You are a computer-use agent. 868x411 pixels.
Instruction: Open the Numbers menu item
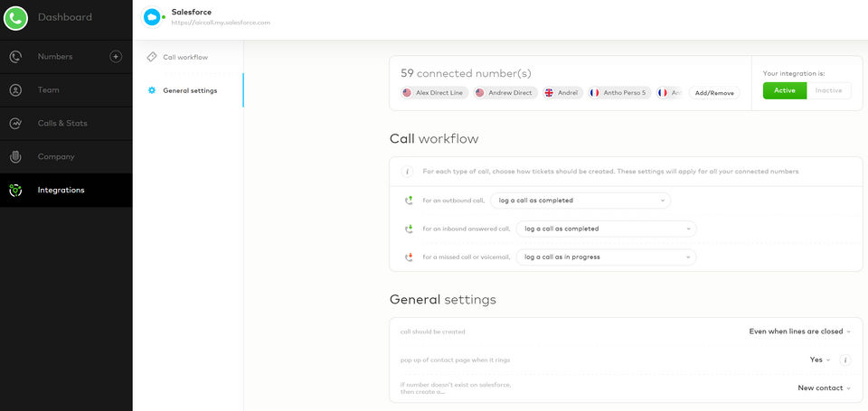point(55,56)
